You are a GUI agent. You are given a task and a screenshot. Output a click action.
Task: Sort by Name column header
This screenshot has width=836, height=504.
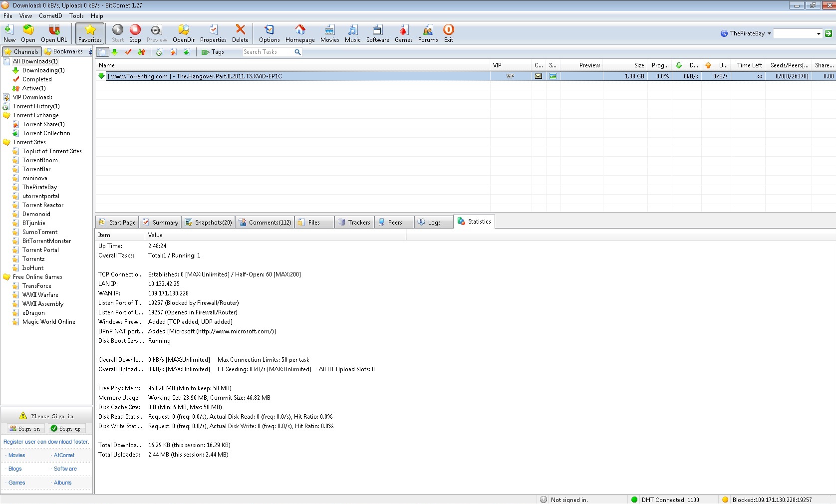pos(292,65)
